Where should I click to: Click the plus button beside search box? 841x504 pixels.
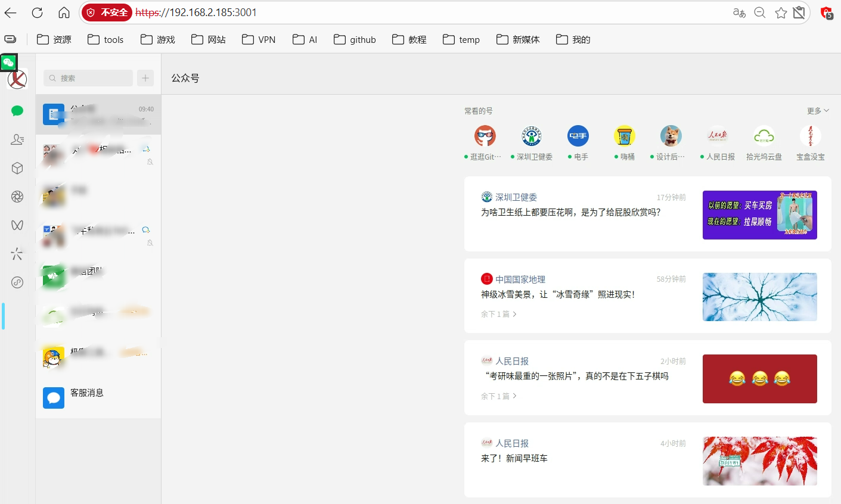coord(145,78)
